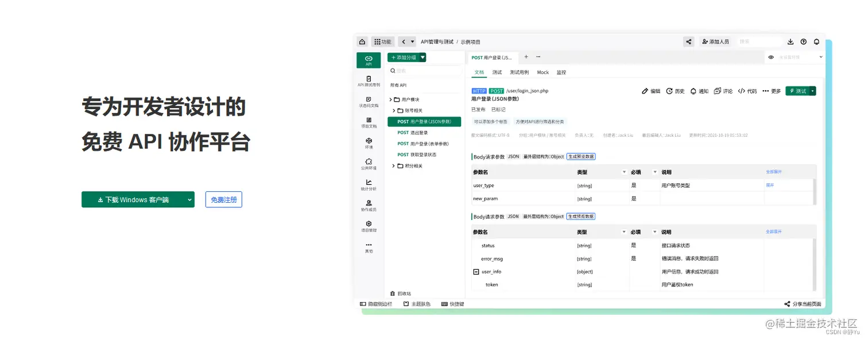Open the notification bell icon
The image size is (868, 340).
(816, 41)
